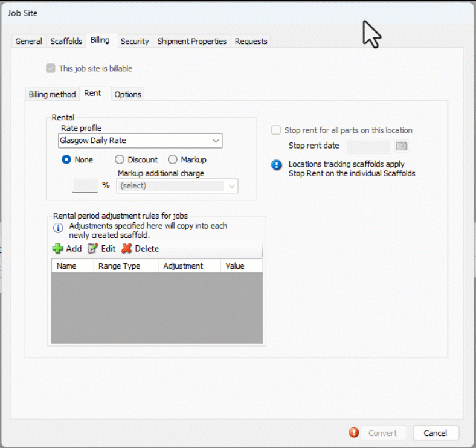Select the Markup radio button
476x448 pixels.
pos(173,160)
